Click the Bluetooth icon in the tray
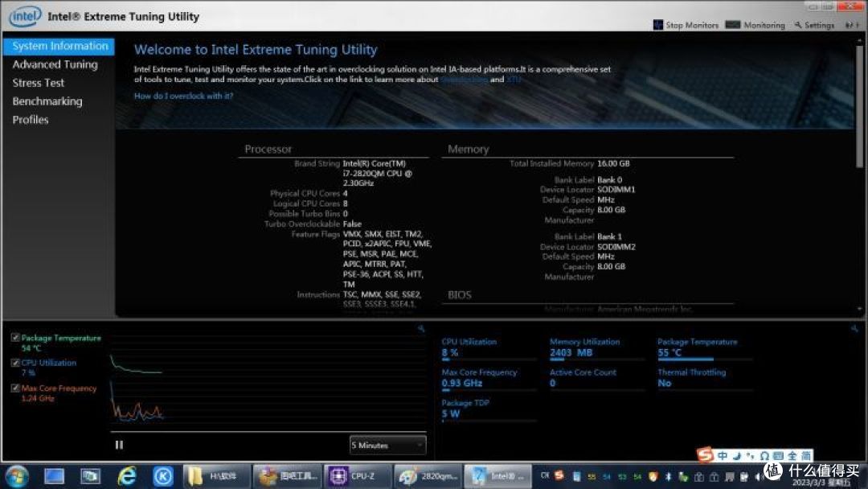 [x=668, y=477]
